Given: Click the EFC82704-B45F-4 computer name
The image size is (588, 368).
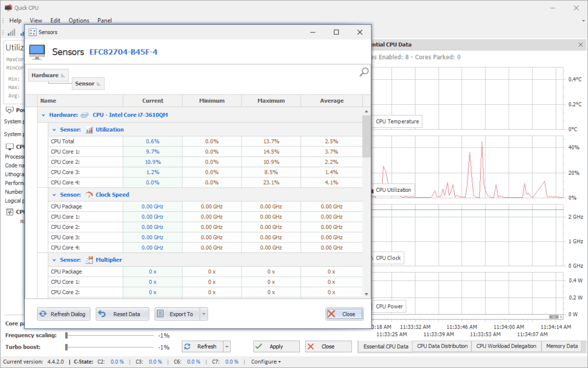Looking at the screenshot, I should point(123,52).
